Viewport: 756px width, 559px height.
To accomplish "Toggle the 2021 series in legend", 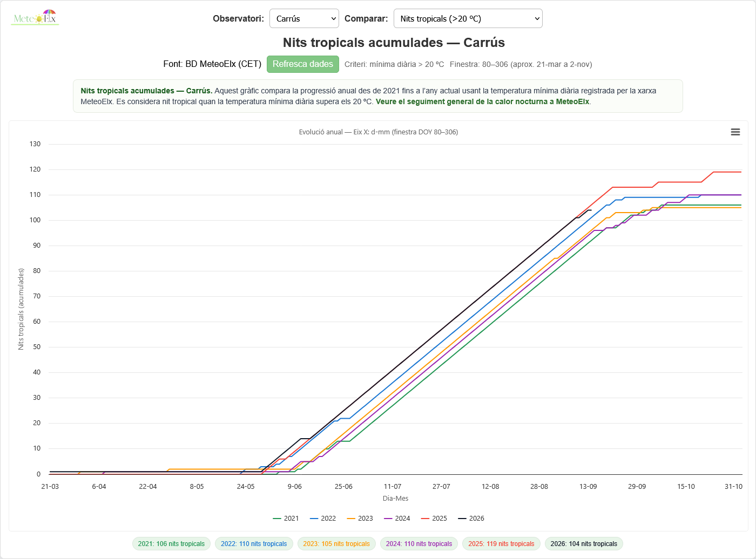I will (286, 519).
